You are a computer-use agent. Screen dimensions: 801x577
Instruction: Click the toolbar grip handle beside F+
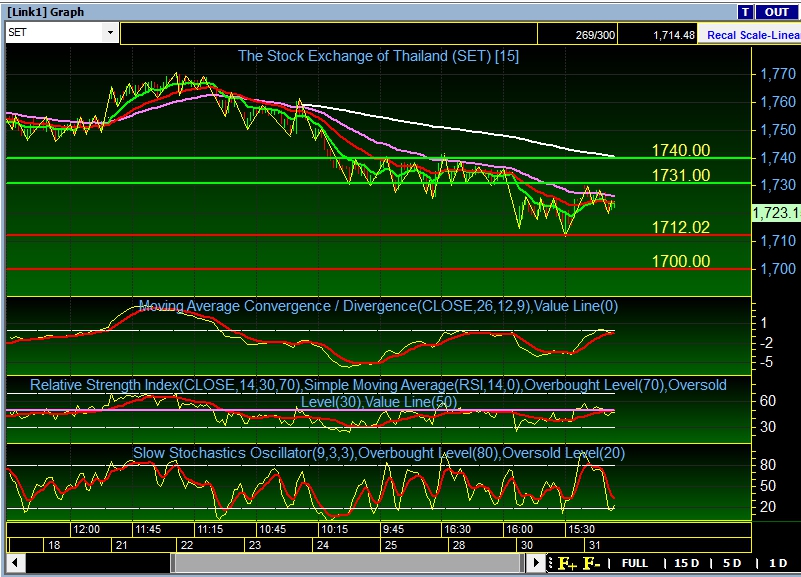tap(550, 563)
